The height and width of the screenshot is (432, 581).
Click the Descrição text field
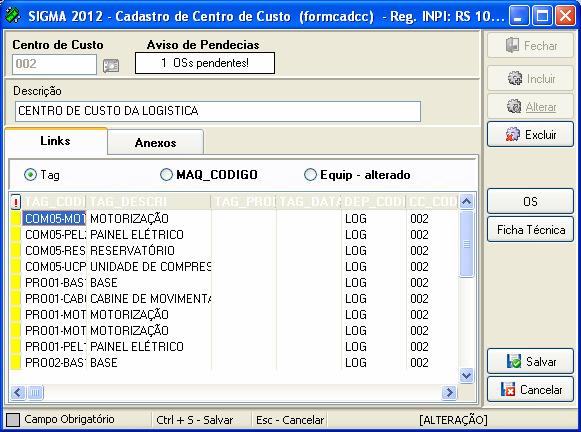coord(218,111)
